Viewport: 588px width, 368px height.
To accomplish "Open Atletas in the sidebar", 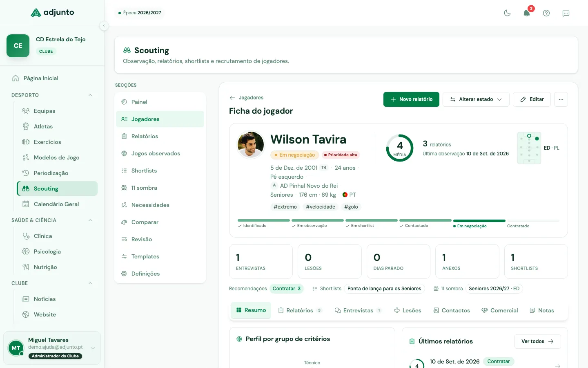I will click(x=57, y=126).
